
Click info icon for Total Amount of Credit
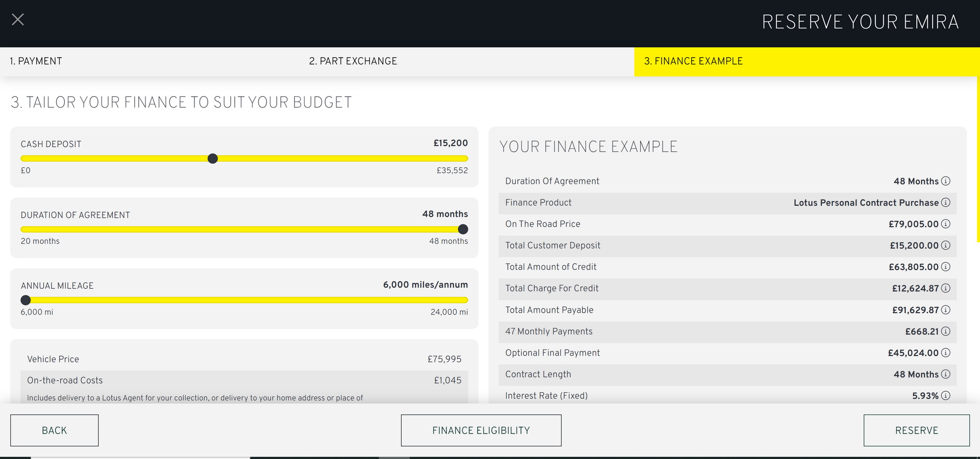click(x=945, y=267)
